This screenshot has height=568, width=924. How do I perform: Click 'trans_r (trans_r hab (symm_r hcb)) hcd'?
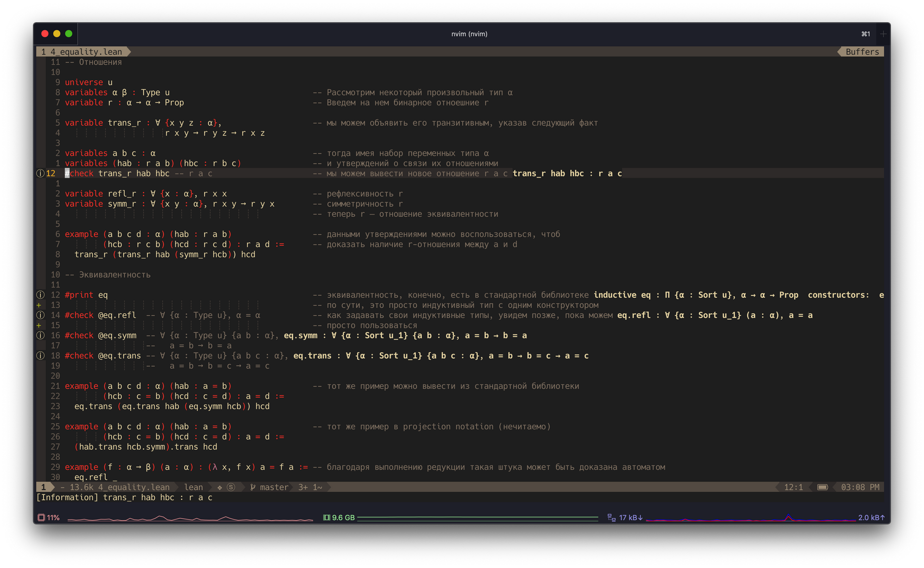[x=165, y=255]
